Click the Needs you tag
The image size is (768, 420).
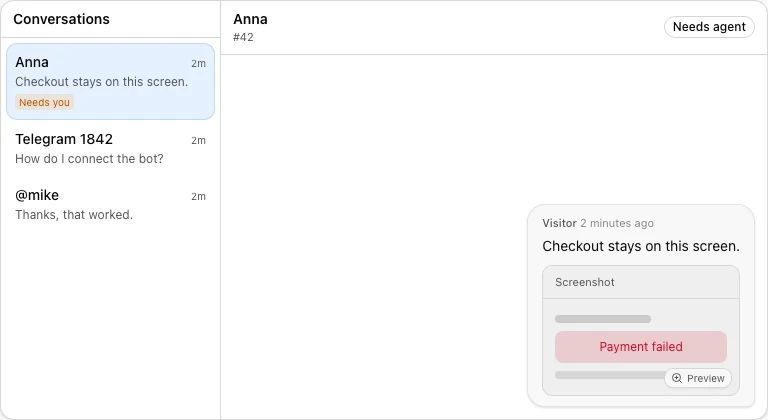(45, 102)
